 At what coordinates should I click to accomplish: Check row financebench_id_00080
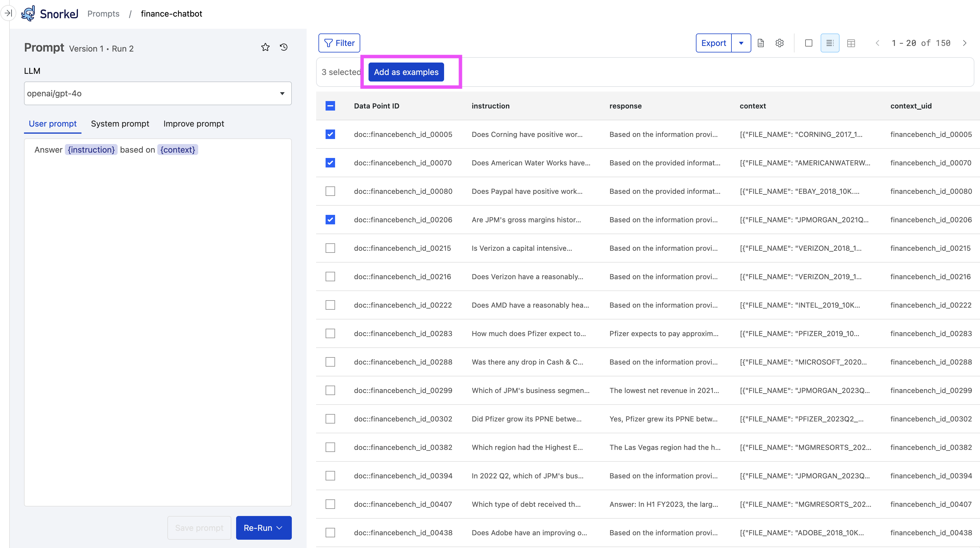point(330,191)
